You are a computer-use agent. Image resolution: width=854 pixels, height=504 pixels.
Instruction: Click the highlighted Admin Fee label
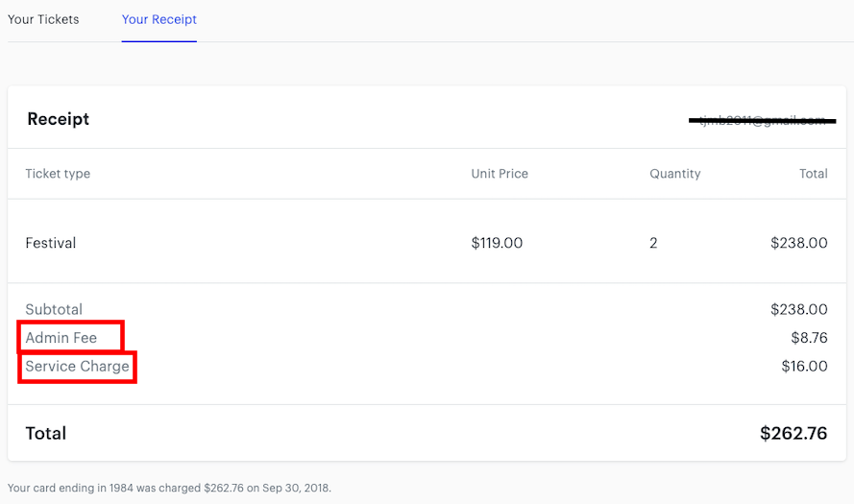(x=61, y=338)
